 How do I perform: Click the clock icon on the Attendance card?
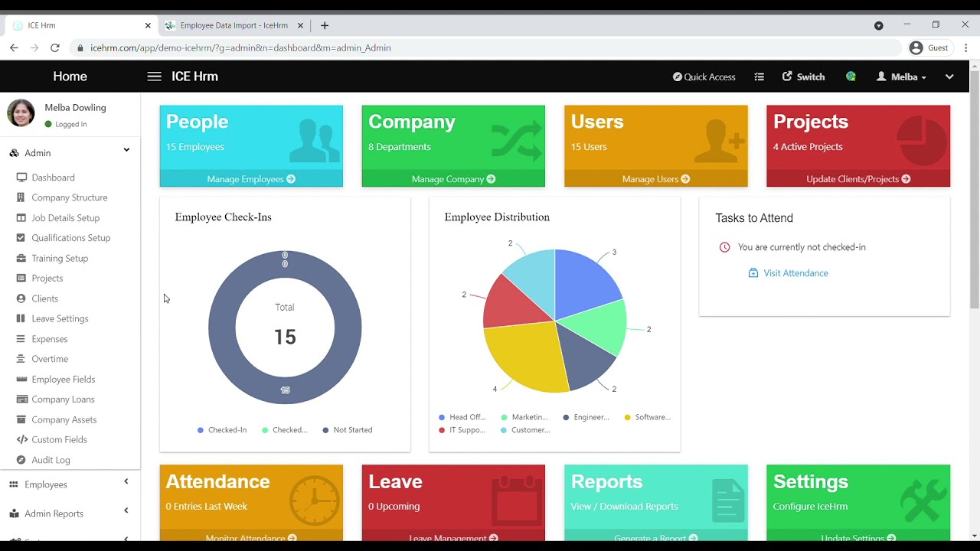(x=315, y=500)
